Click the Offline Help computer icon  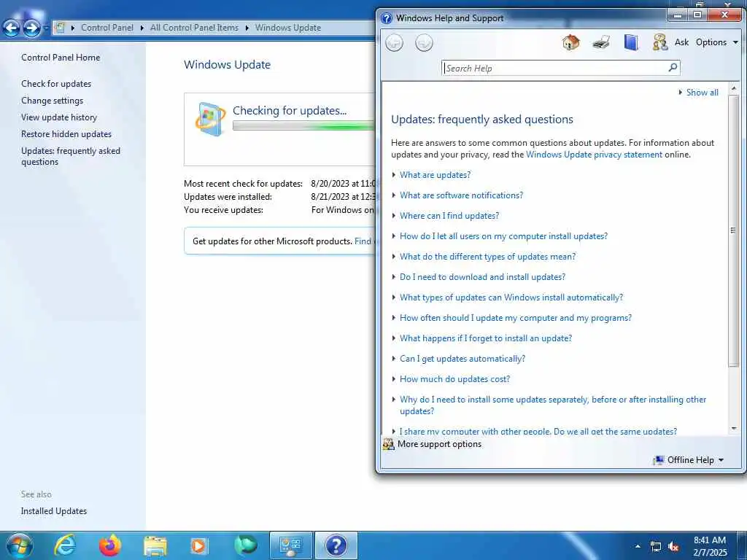tap(659, 460)
